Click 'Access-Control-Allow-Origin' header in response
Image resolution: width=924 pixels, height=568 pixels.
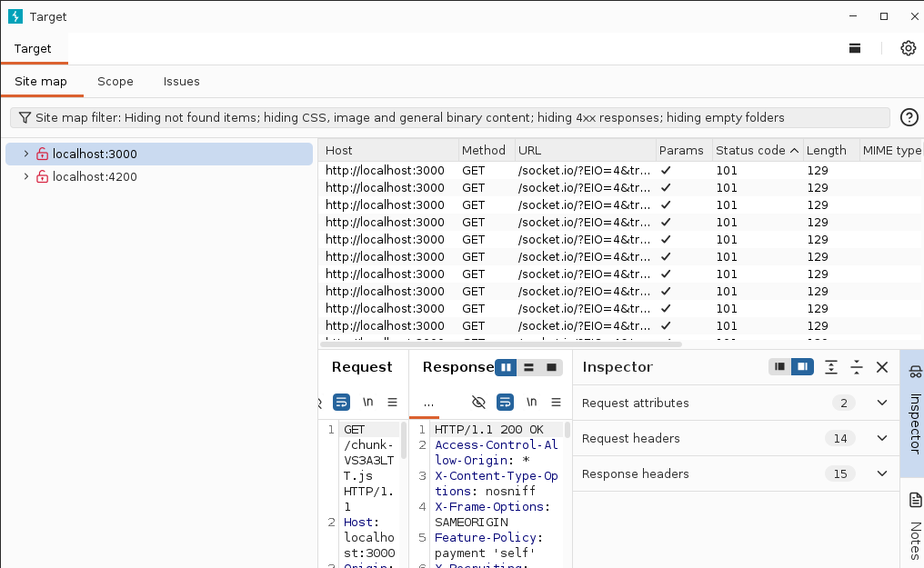pyautogui.click(x=497, y=453)
